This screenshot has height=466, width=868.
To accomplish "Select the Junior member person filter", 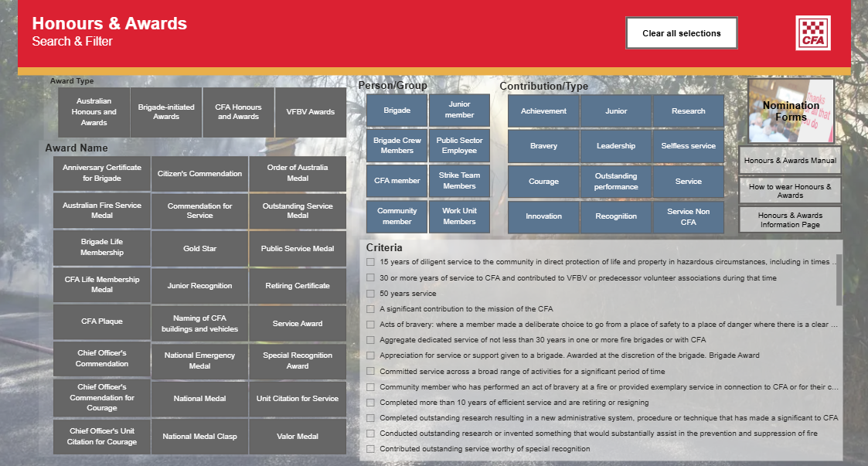I will pyautogui.click(x=459, y=111).
